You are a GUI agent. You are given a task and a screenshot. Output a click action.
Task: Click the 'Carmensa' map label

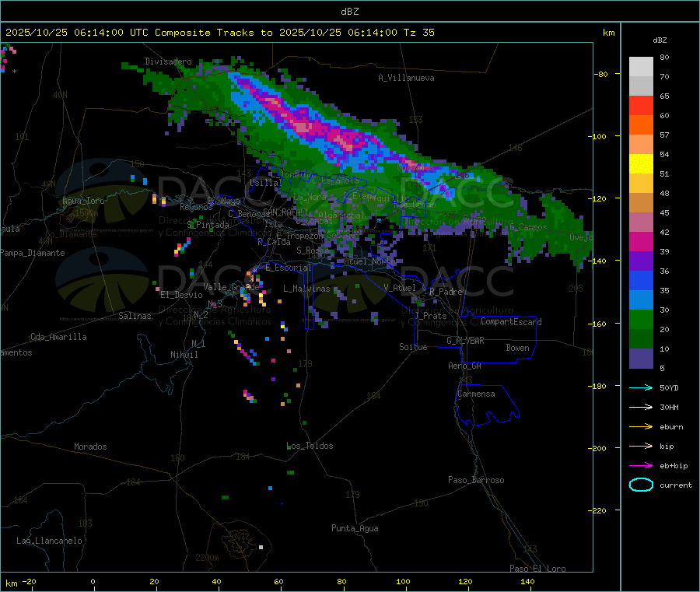[476, 394]
